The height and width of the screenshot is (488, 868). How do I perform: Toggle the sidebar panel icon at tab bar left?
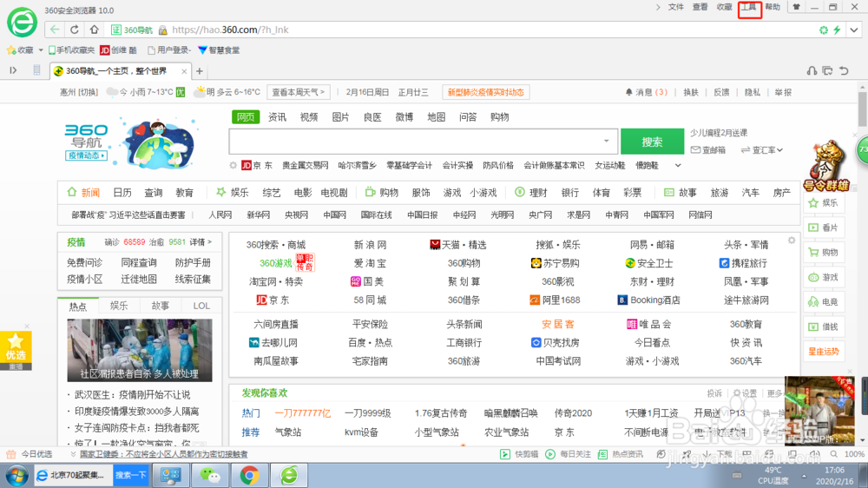pos(13,70)
